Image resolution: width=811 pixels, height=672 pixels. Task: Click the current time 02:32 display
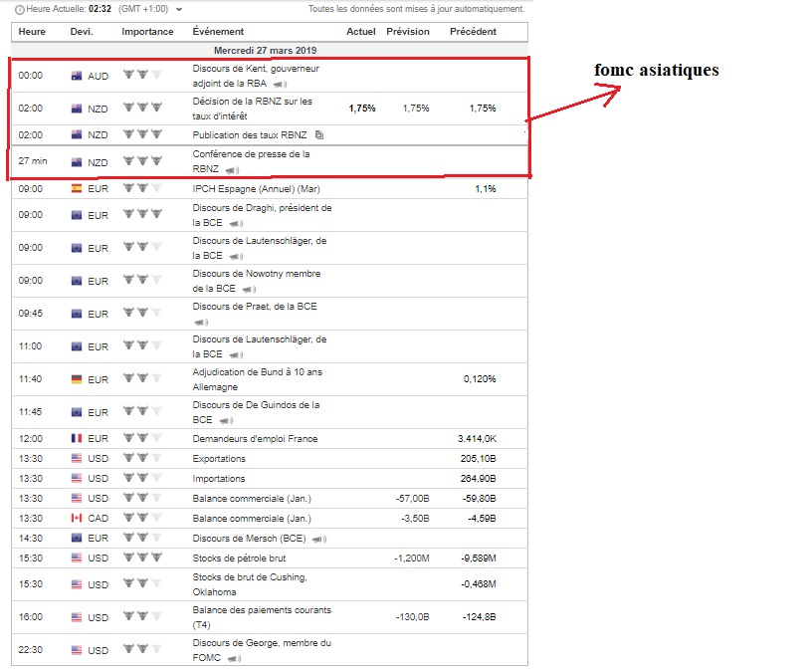click(100, 9)
